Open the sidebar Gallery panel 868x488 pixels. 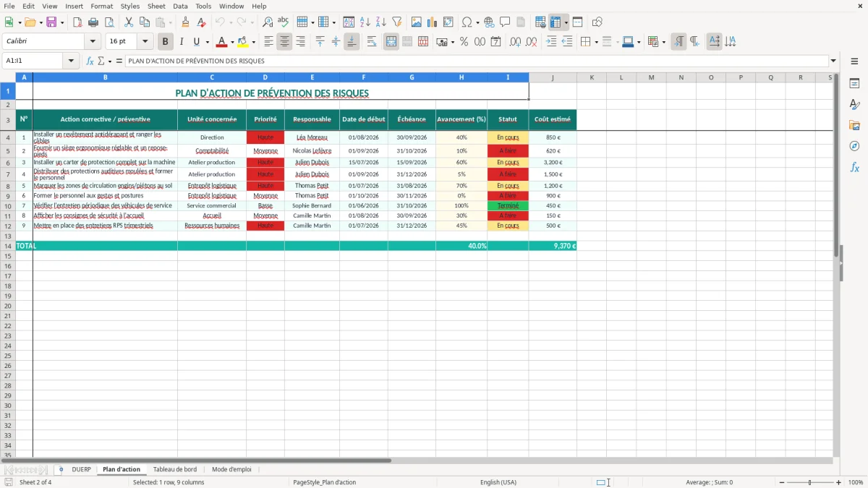(854, 125)
